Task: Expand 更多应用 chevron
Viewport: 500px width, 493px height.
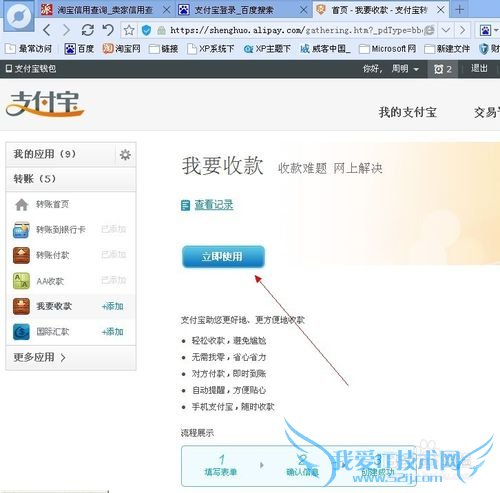Action: click(63, 358)
